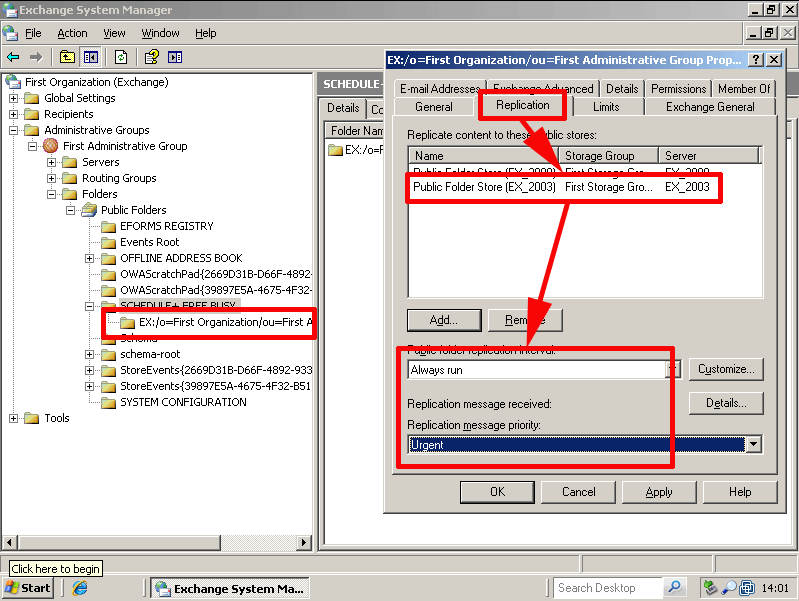Click the Customize... button
The width and height of the screenshot is (799, 601).
coord(726,369)
